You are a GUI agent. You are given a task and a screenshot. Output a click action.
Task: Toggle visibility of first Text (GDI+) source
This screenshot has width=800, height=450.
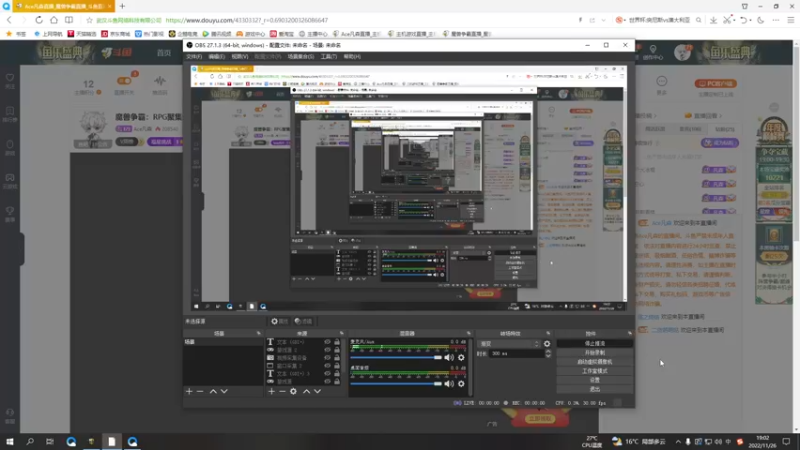click(x=328, y=342)
